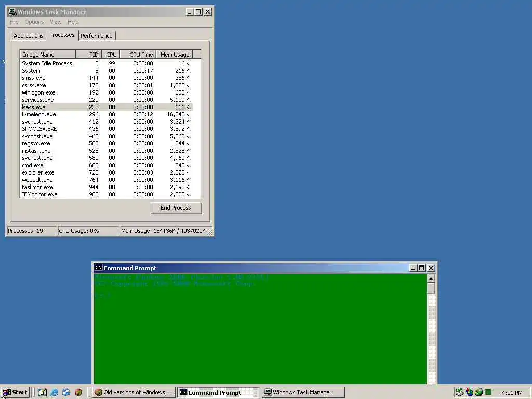The height and width of the screenshot is (399, 532).
Task: Open the Options menu in Task Manager
Action: point(34,22)
